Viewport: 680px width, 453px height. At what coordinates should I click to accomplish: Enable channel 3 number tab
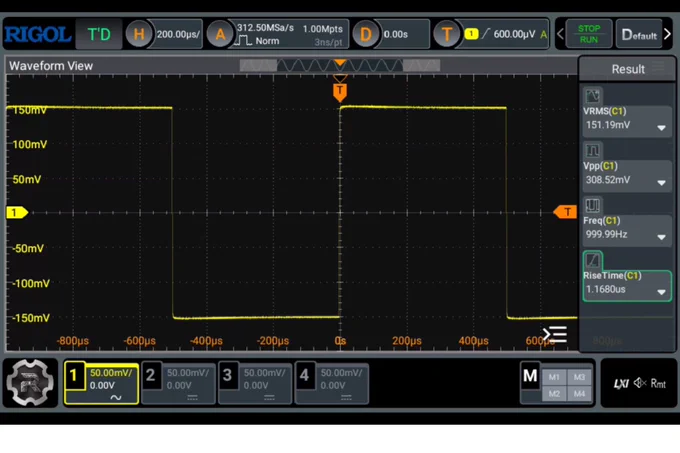[x=227, y=375]
